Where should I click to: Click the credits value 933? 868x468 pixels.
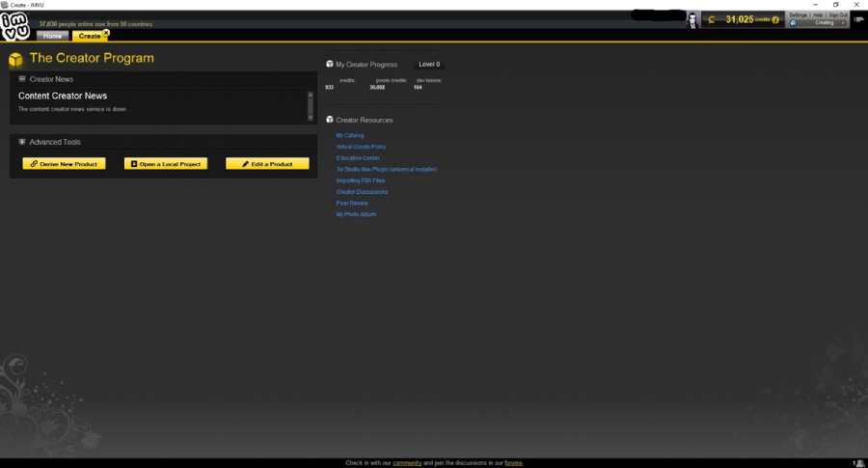(x=330, y=88)
